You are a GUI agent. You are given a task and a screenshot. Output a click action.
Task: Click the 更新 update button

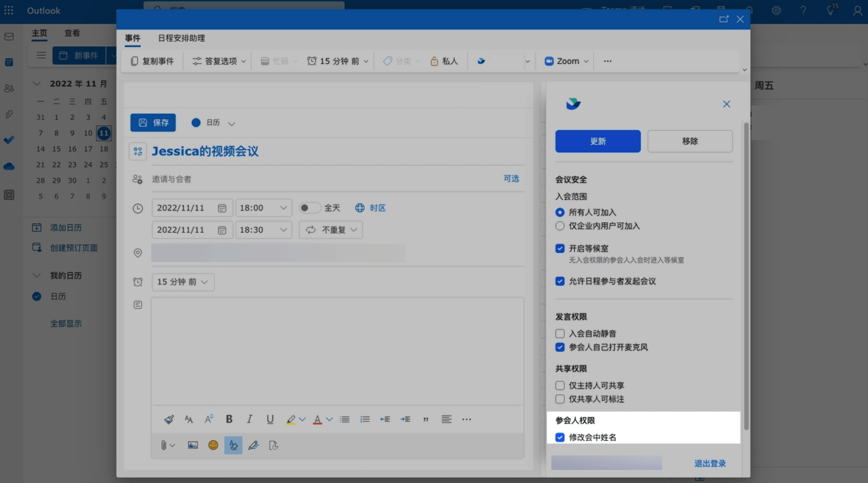point(598,141)
